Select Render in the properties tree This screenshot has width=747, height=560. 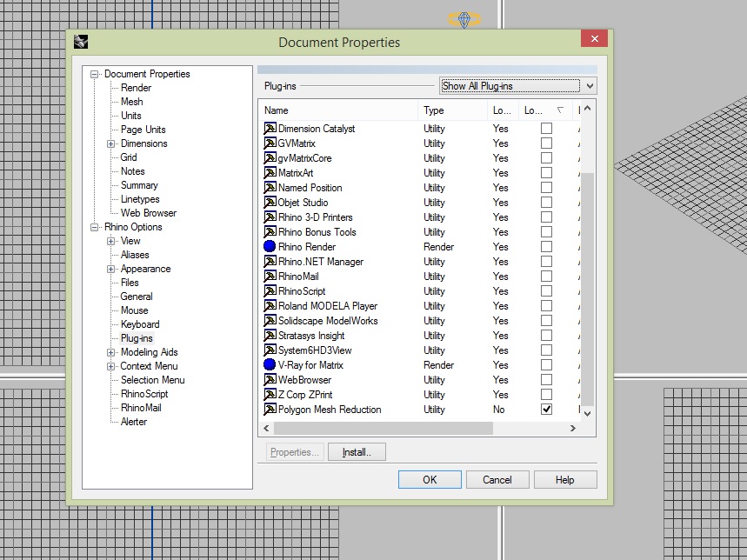pyautogui.click(x=136, y=88)
